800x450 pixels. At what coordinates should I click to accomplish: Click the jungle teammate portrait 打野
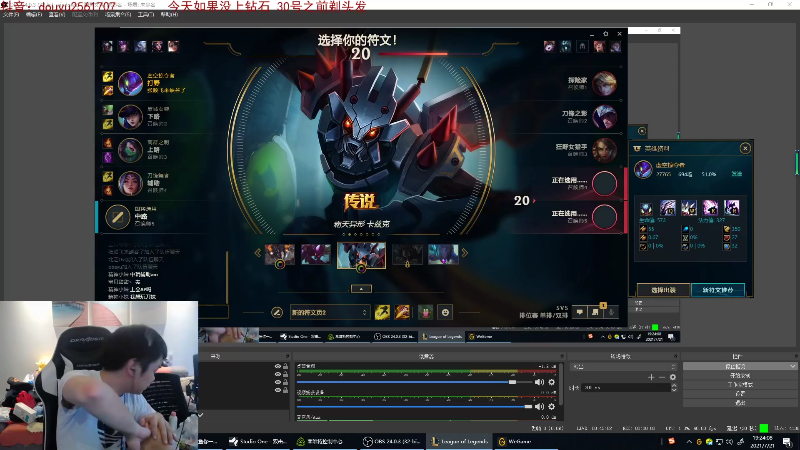[130, 83]
